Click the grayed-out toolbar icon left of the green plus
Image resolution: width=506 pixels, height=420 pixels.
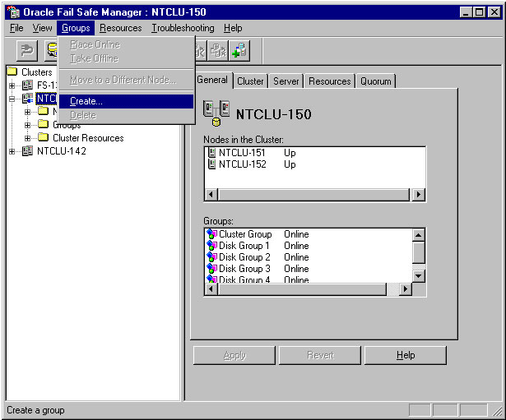219,51
